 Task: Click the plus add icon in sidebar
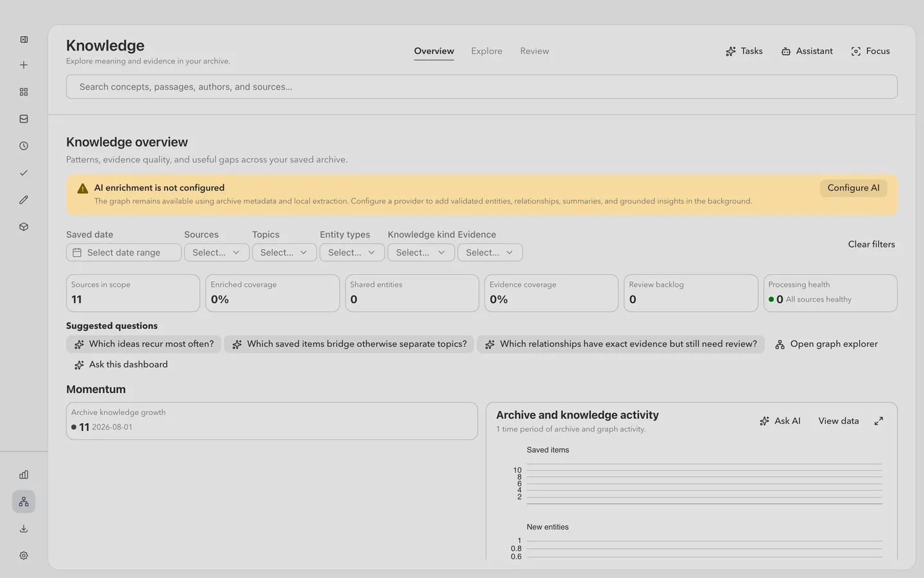pyautogui.click(x=24, y=65)
